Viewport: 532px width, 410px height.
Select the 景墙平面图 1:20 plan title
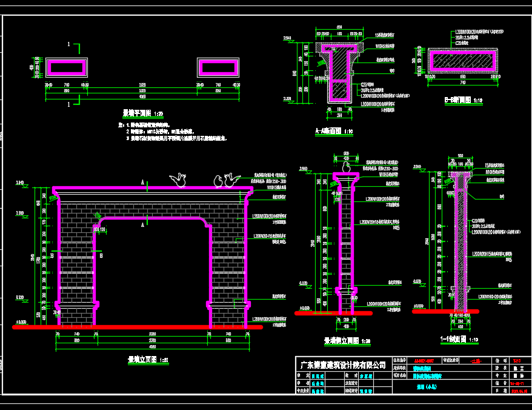coord(143,113)
